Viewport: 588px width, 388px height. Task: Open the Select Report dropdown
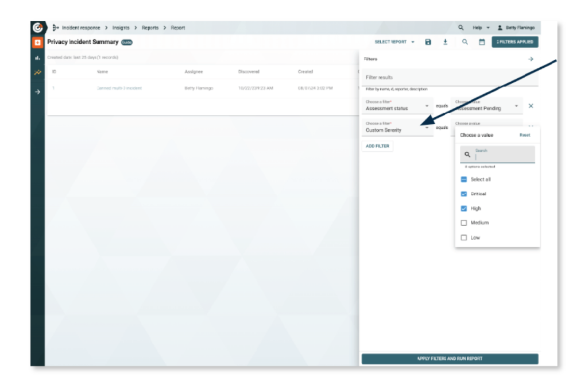click(394, 42)
